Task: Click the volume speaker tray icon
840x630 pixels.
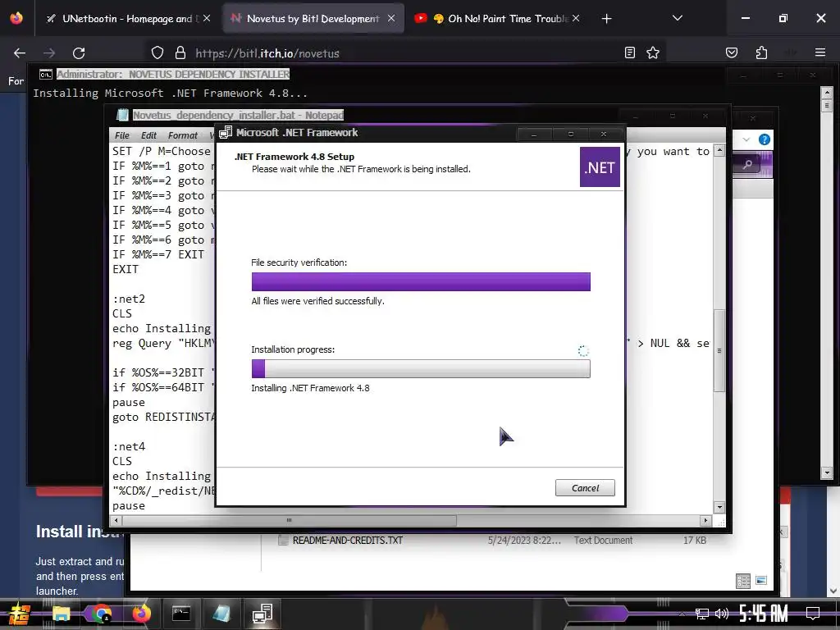Action: (722, 614)
